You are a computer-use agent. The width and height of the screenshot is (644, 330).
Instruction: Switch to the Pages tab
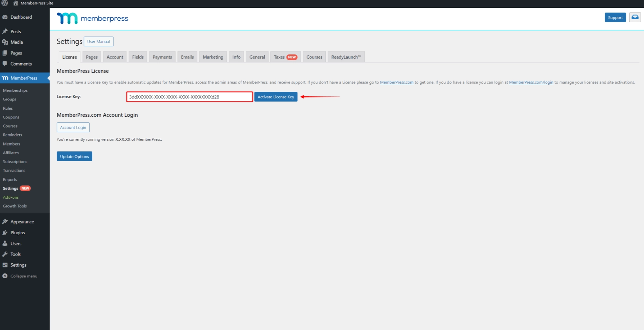tap(92, 57)
